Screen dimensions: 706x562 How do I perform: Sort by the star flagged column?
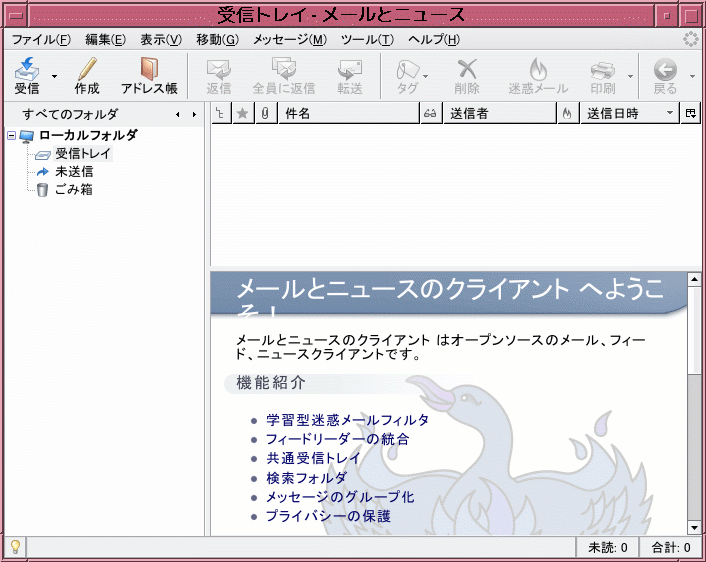pos(243,113)
